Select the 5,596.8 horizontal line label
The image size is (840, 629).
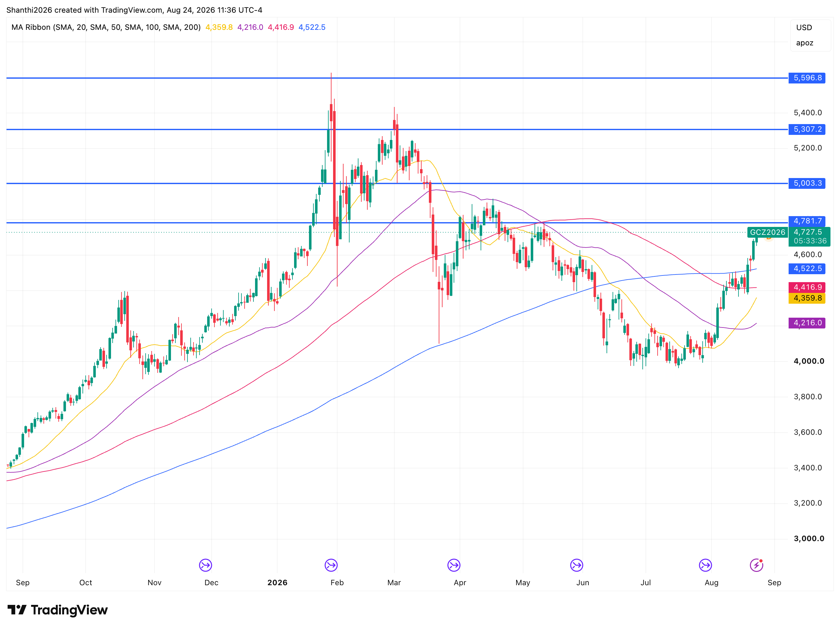[x=807, y=78]
